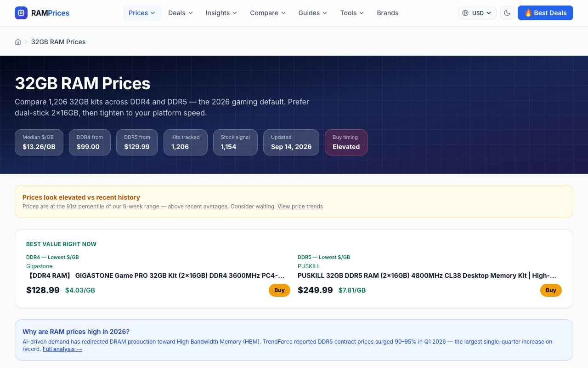This screenshot has width=588, height=368.
Task: Click the 'DDR4 — Lowest $/GB' label
Action: tap(52, 257)
